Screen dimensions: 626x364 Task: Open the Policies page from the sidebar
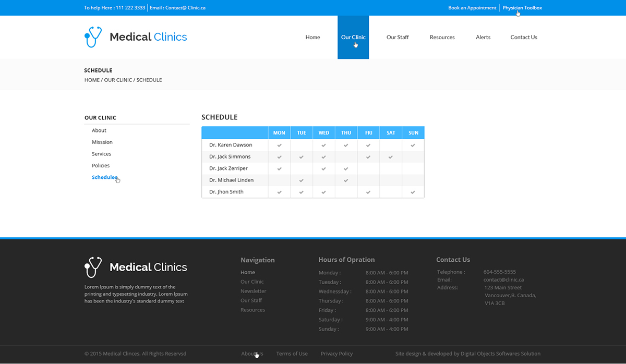101,165
